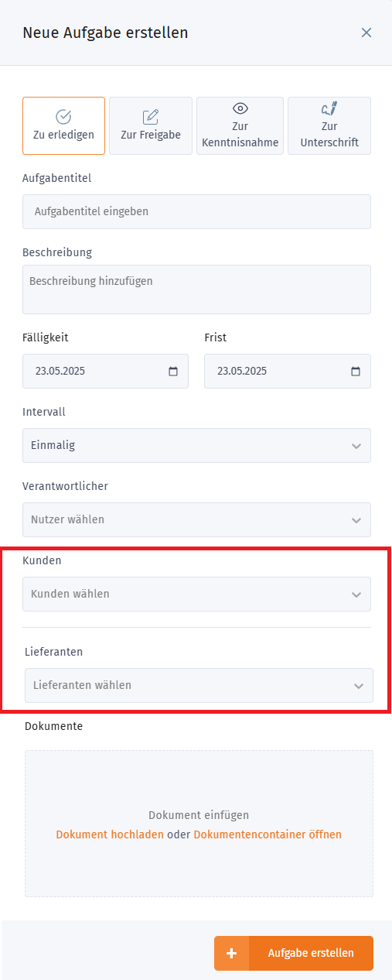Click the eye icon for Zur Kenntnisnahme
The height and width of the screenshot is (980, 392).
pos(240,109)
